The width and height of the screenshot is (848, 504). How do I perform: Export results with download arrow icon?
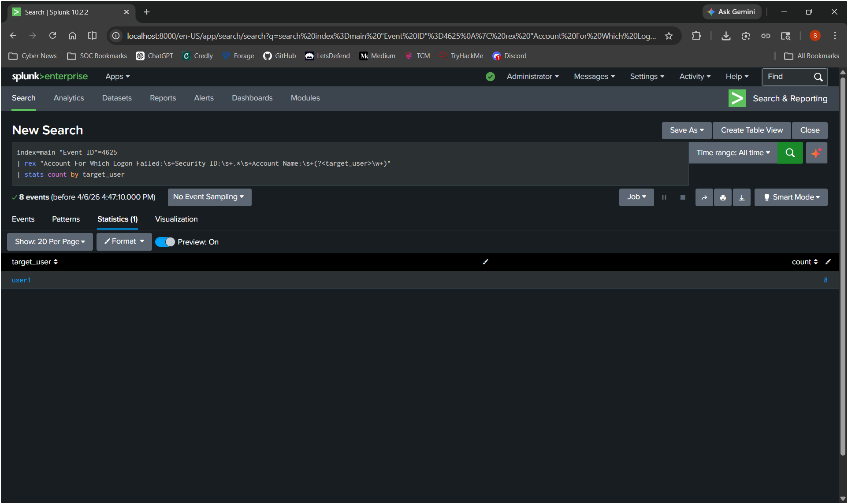[742, 198]
